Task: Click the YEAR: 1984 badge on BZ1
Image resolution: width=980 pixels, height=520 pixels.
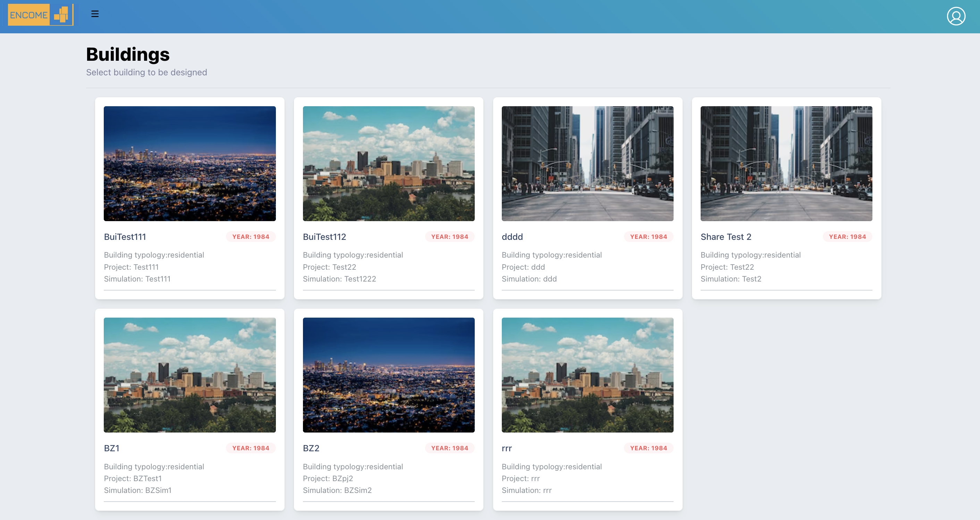Action: click(x=251, y=448)
